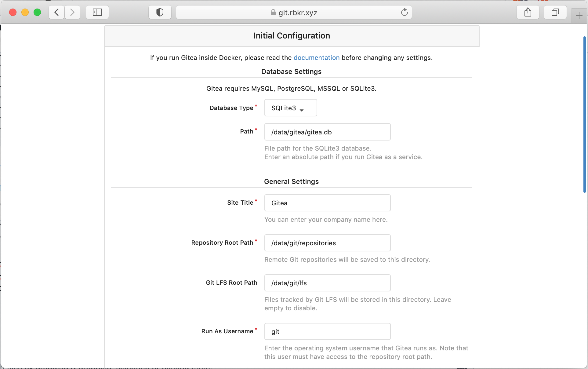Close the Safari window with the red button

[13, 12]
